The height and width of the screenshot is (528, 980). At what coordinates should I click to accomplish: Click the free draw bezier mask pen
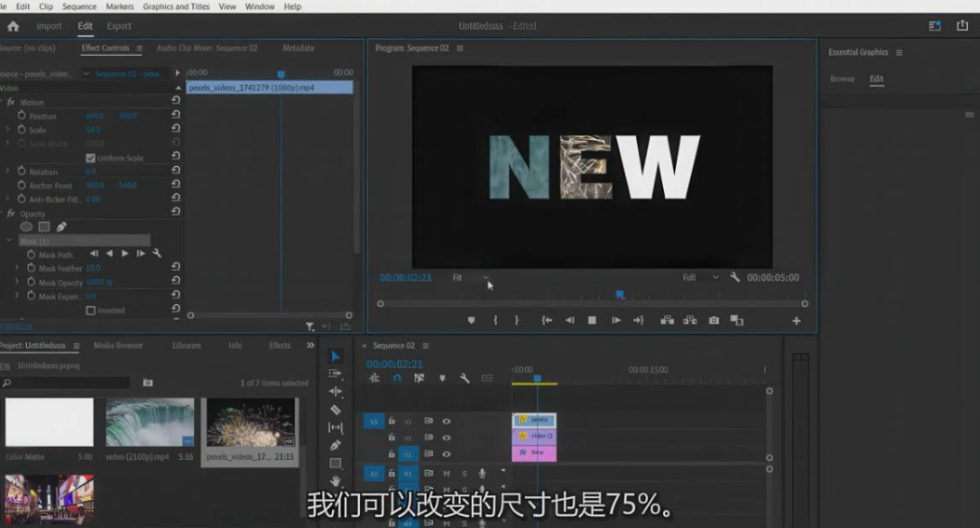pos(62,227)
